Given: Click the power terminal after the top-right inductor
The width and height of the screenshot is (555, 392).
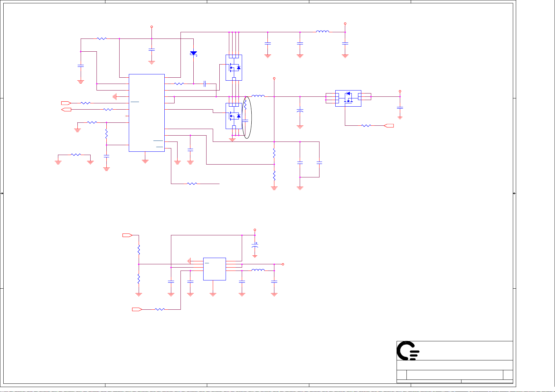Looking at the screenshot, I should click(x=345, y=24).
